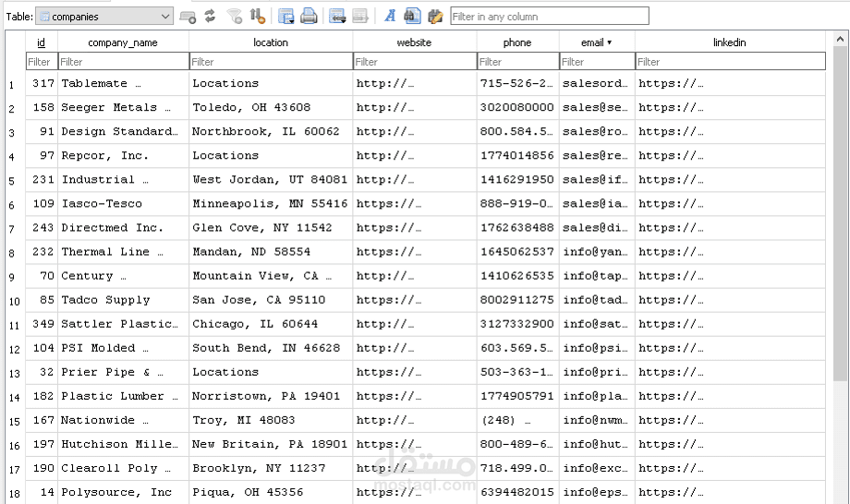The image size is (850, 504).
Task: Select the 'Troy, MI 48083' cell
Action: [x=271, y=420]
